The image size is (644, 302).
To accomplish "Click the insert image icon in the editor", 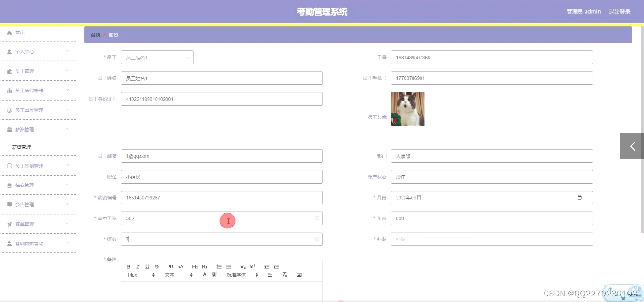I will [299, 275].
